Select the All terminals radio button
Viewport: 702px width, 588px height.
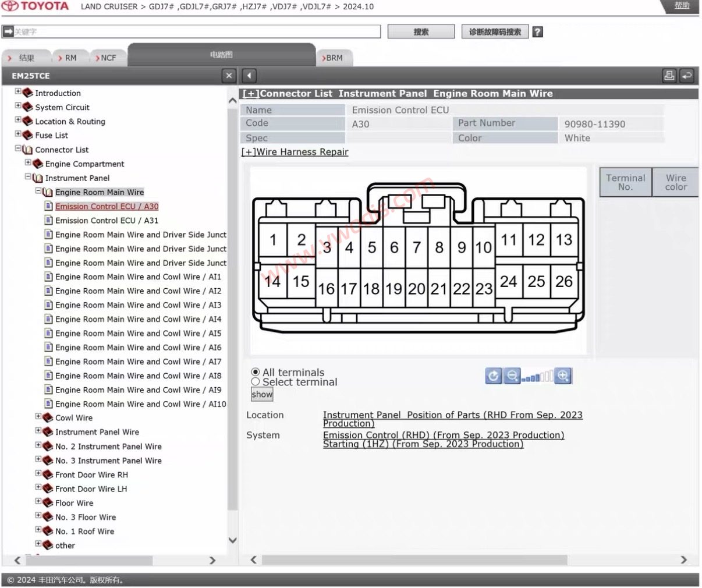click(255, 372)
